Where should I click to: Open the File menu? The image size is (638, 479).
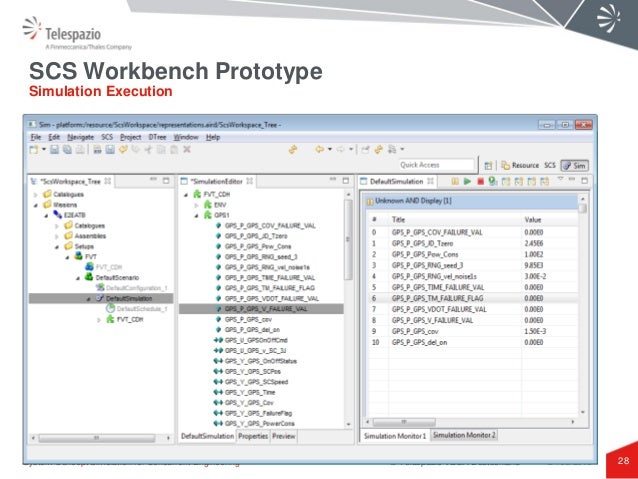coord(36,137)
